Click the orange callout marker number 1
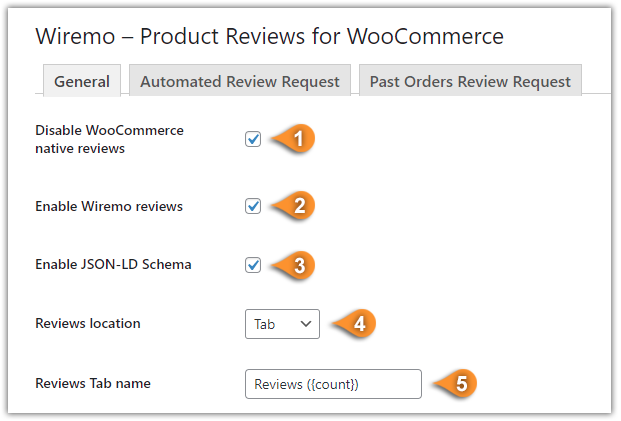 coord(294,139)
